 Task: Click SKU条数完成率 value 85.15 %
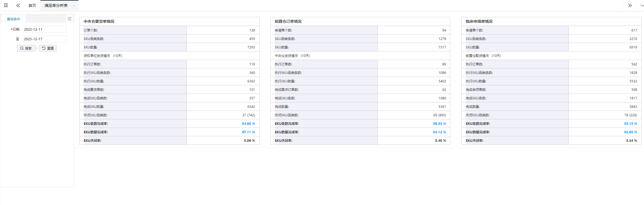631,123
